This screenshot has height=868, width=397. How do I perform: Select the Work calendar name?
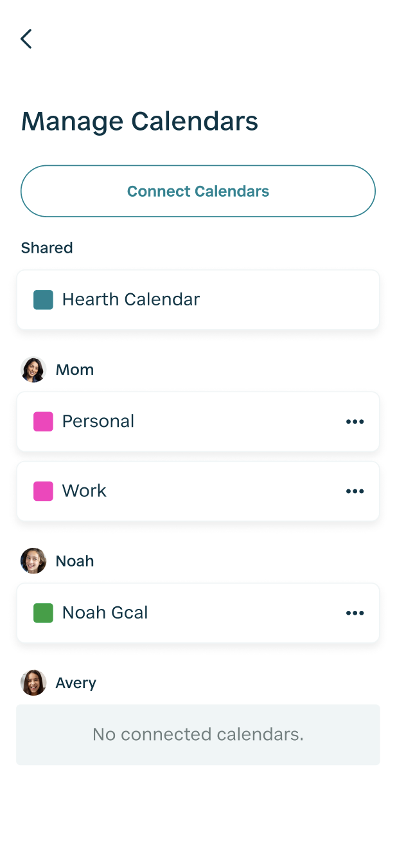[84, 491]
